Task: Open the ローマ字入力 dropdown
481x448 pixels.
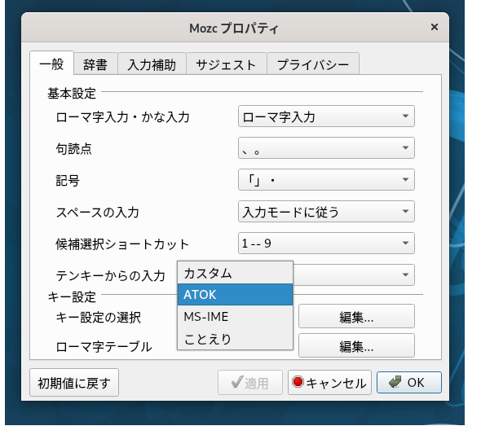Action: click(x=326, y=116)
